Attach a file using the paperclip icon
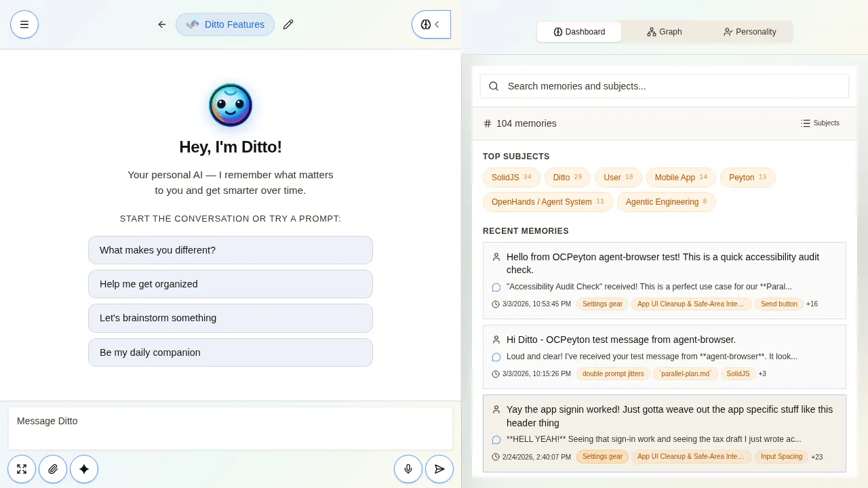The image size is (868, 488). (53, 468)
